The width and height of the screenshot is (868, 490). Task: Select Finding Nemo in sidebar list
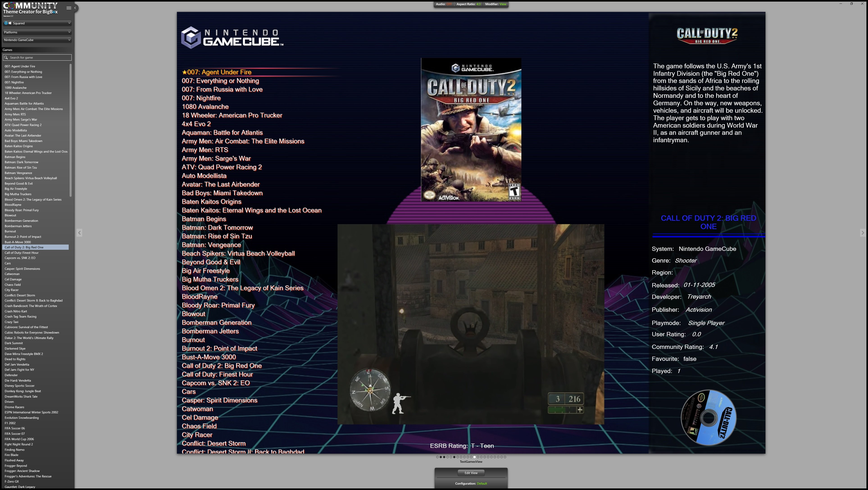[x=14, y=450]
